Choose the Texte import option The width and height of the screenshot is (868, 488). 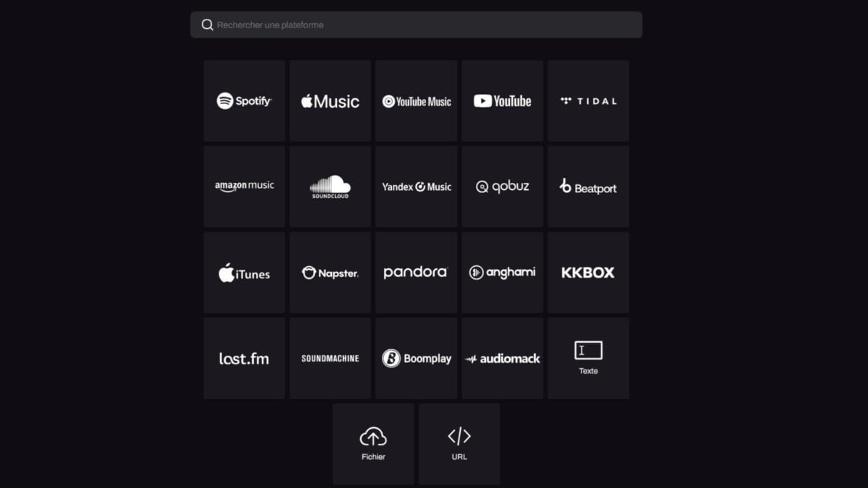588,358
